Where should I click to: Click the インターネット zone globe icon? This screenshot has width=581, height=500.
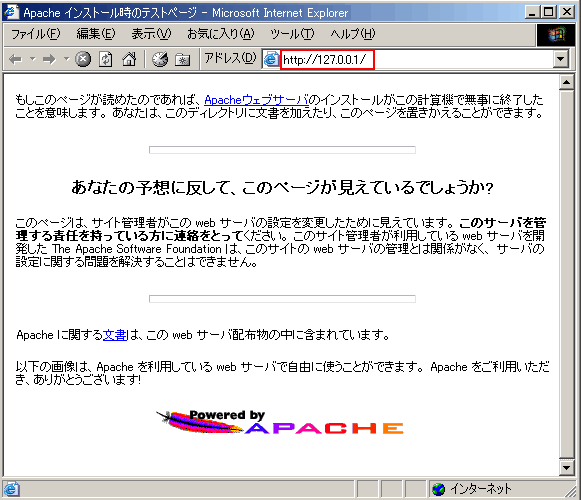pyautogui.click(x=438, y=489)
